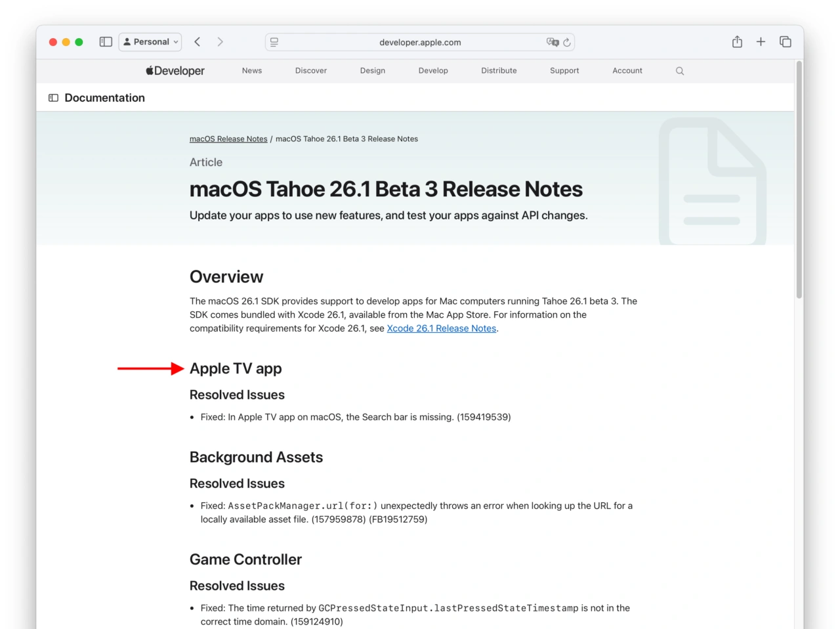Open the News section
840x629 pixels.
pyautogui.click(x=252, y=70)
